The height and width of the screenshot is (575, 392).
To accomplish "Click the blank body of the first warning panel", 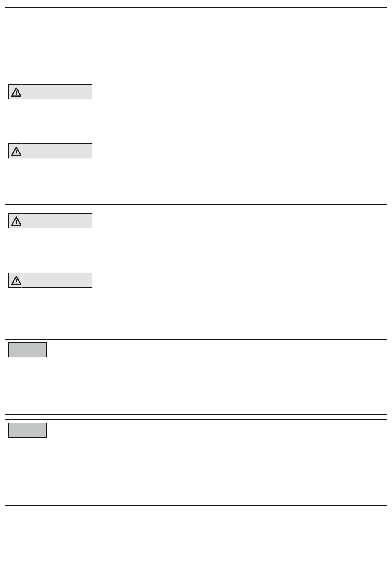I will coord(196,116).
